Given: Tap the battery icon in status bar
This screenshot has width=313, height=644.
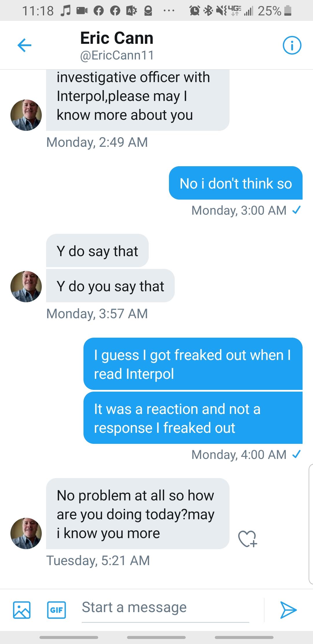Looking at the screenshot, I should coord(287,11).
